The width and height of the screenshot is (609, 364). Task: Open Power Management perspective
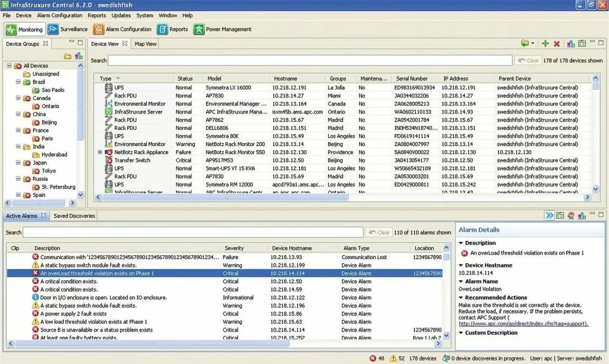coord(222,29)
